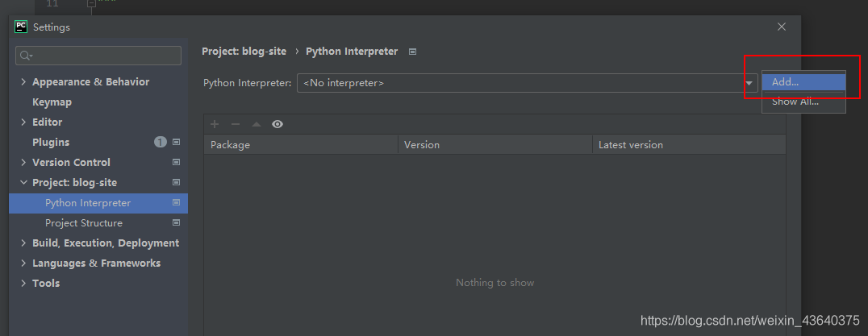This screenshot has width=868, height=336.
Task: Select Project Structure in the settings tree
Action: tap(84, 223)
